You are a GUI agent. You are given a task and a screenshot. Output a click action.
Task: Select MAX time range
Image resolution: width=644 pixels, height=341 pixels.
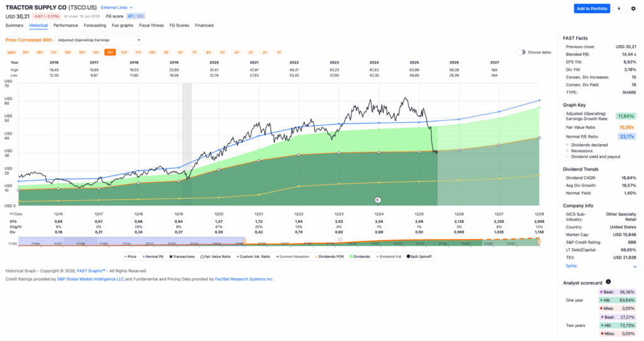point(11,52)
